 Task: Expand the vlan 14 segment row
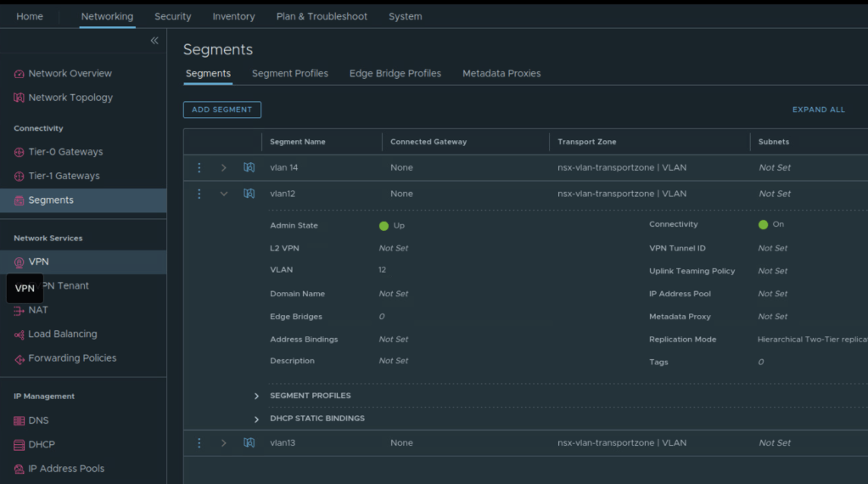coord(224,168)
